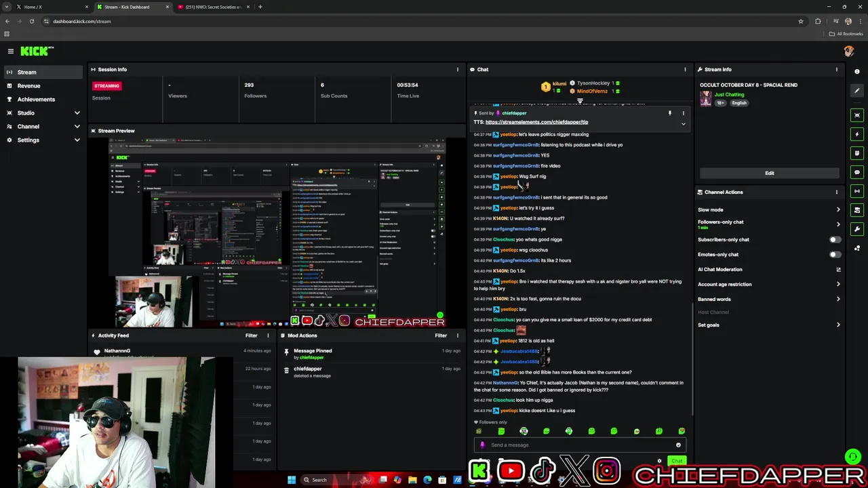Click the STREAMING status badge
The width and height of the screenshot is (868, 488).
106,86
